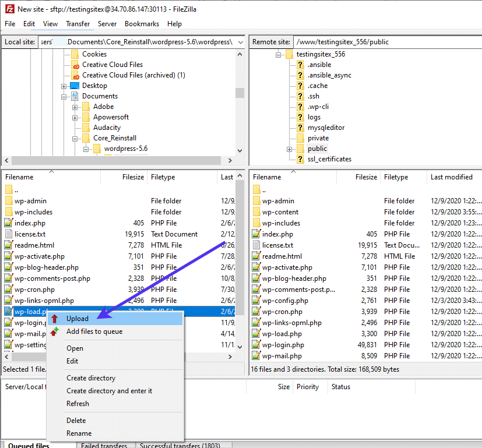Click the Remote site path field
Screen dimensions: 482x448
(385, 42)
